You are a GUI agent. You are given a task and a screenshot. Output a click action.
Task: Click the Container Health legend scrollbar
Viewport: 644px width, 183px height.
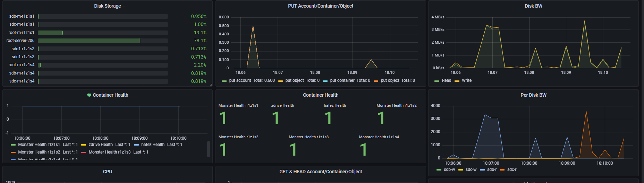(208, 149)
